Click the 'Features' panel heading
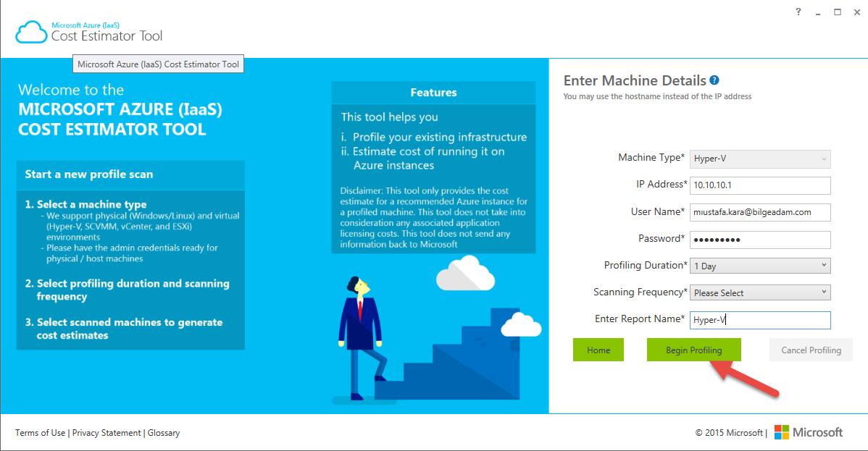Image resolution: width=868 pixels, height=451 pixels. point(433,93)
